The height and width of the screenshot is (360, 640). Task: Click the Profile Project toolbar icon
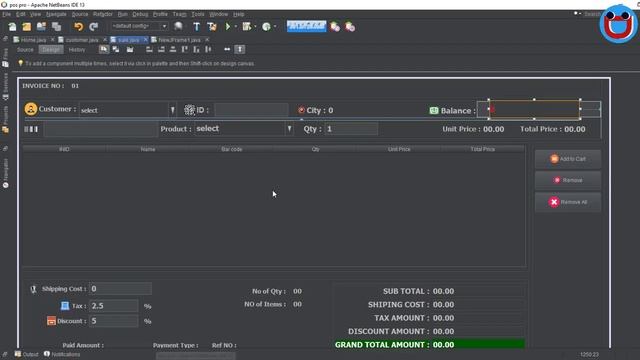click(x=266, y=27)
